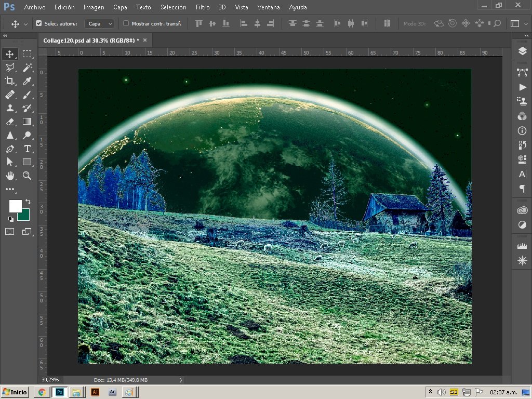Select the Brush tool
Screen dimensions: 532x399
[27, 95]
